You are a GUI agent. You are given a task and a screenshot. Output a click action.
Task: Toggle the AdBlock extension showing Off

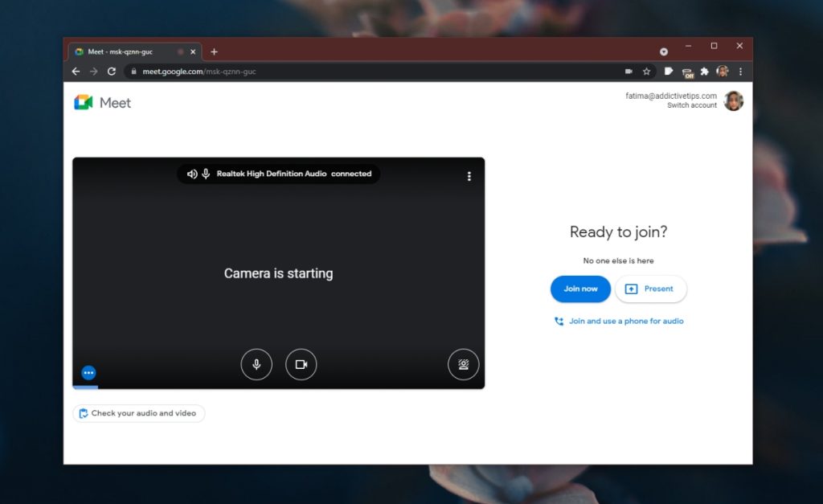coord(687,72)
